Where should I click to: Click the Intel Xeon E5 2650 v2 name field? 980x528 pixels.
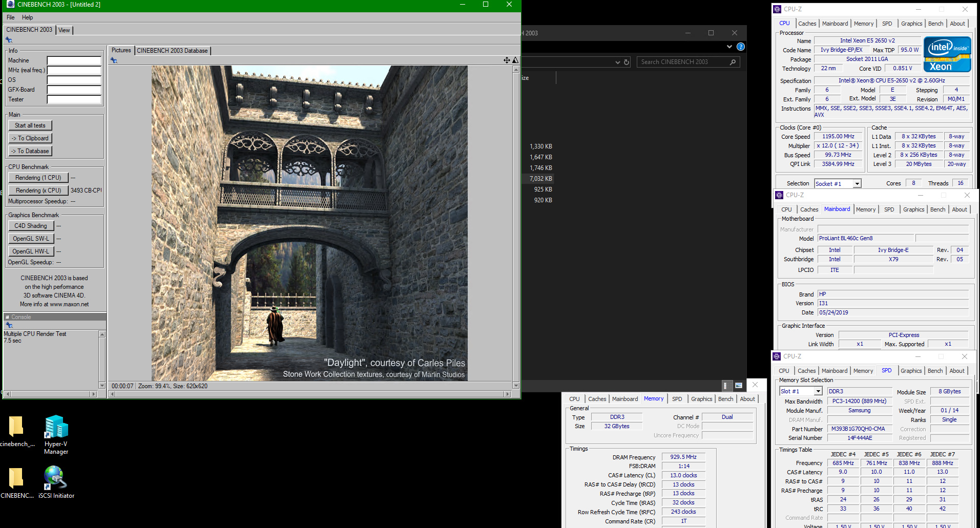point(868,40)
